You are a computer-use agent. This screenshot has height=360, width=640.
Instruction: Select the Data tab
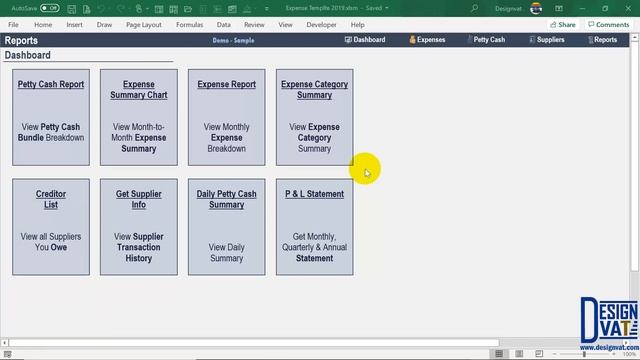[x=224, y=24]
